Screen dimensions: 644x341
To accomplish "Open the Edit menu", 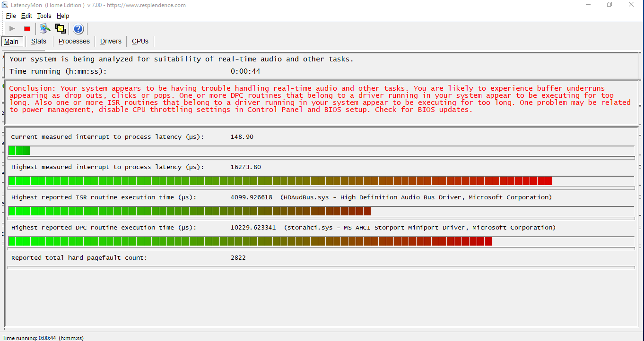I will pyautogui.click(x=26, y=16).
